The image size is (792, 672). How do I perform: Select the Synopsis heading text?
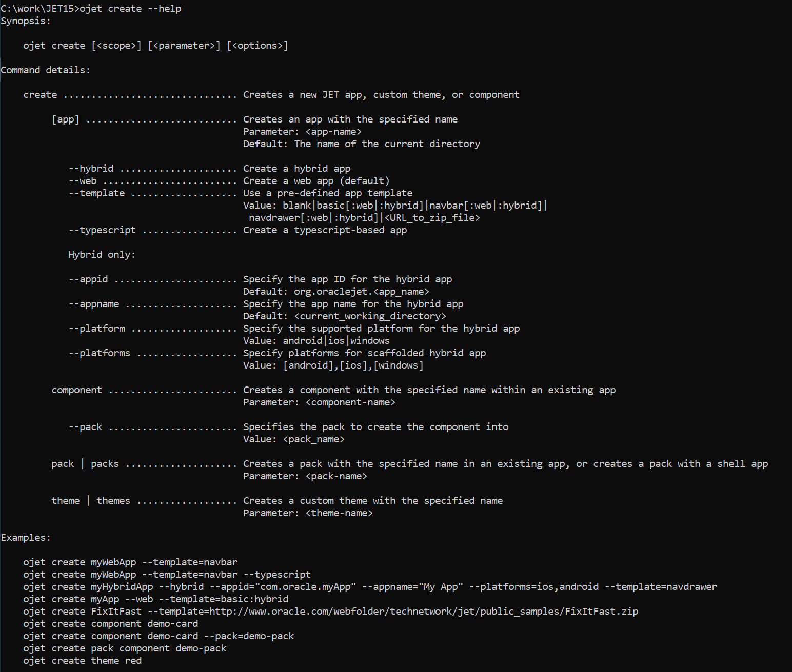click(x=25, y=21)
